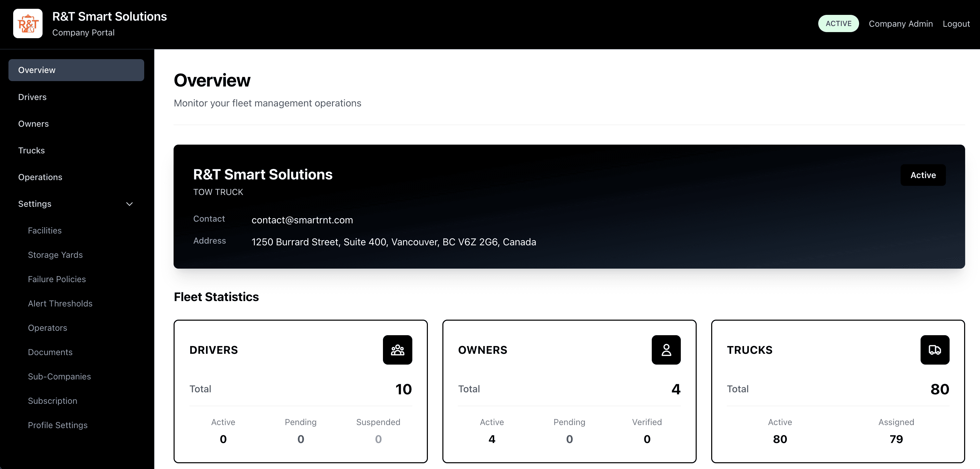Open the Sub-Companies settings page

(x=59, y=376)
